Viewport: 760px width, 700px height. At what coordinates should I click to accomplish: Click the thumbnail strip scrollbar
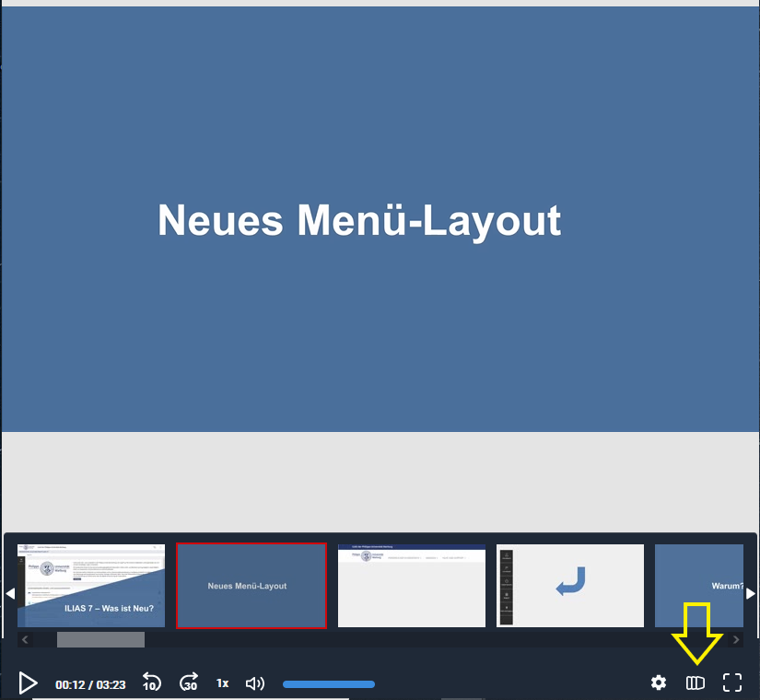tap(99, 638)
